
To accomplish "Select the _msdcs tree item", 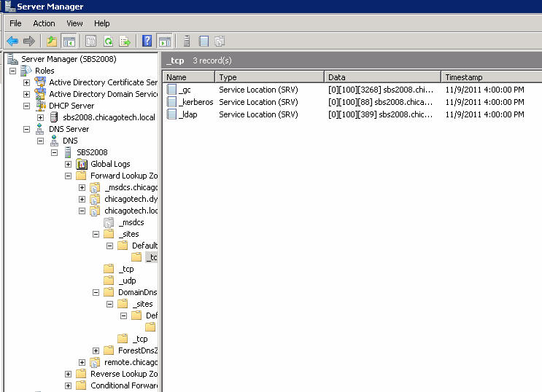I will (131, 222).
